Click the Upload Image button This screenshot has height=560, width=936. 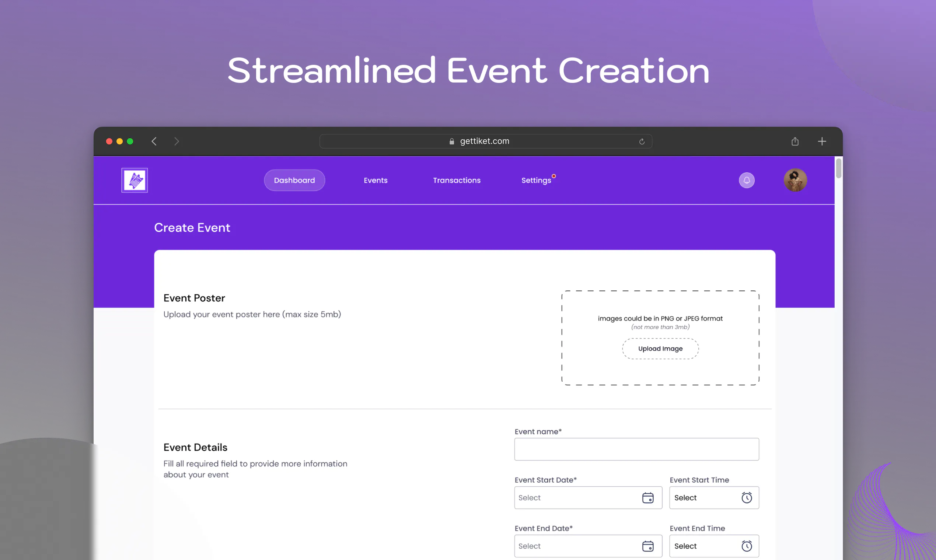pos(660,348)
